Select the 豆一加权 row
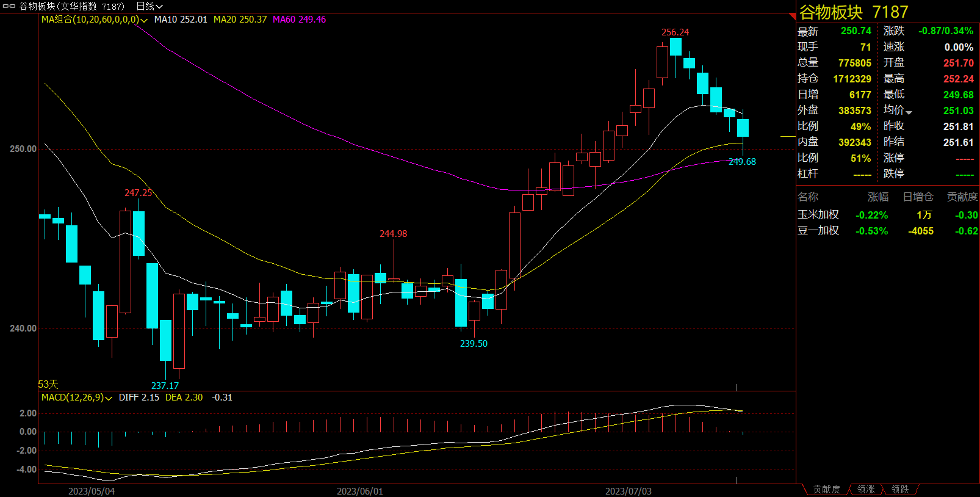This screenshot has width=980, height=497. pyautogui.click(x=888, y=231)
